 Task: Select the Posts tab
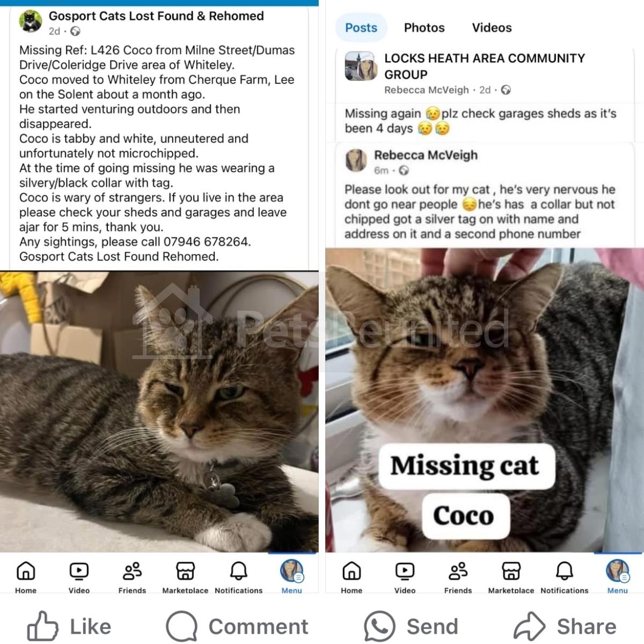point(361,27)
